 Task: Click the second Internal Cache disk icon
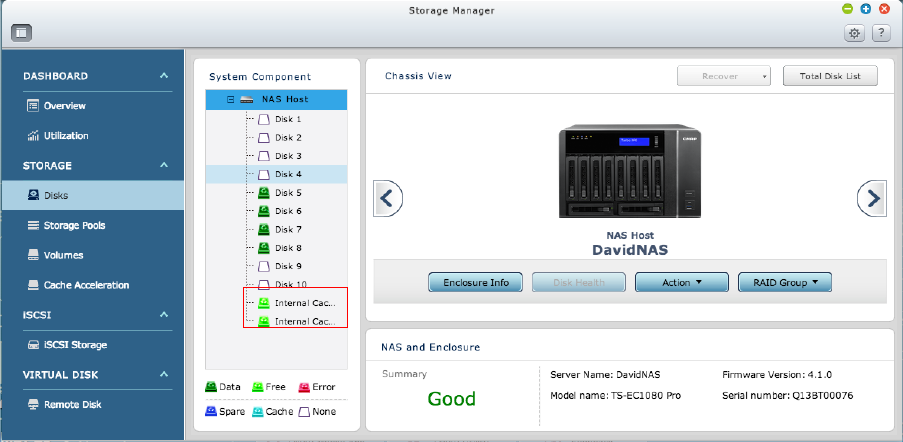point(264,321)
